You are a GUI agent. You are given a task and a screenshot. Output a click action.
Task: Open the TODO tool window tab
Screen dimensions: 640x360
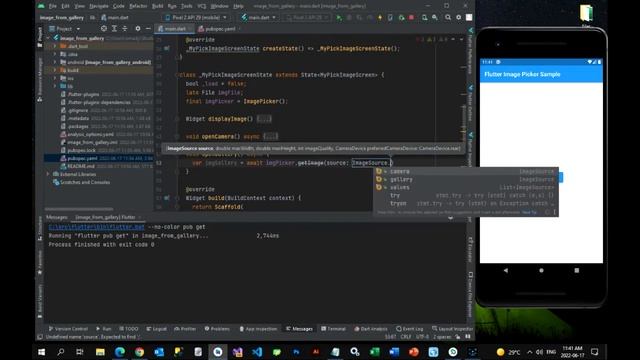(x=129, y=329)
